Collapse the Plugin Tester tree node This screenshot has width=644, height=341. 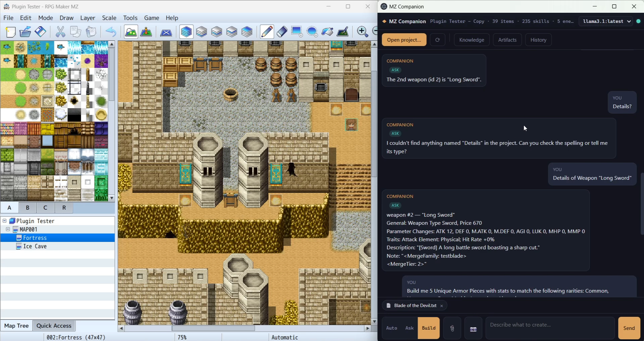tap(5, 221)
